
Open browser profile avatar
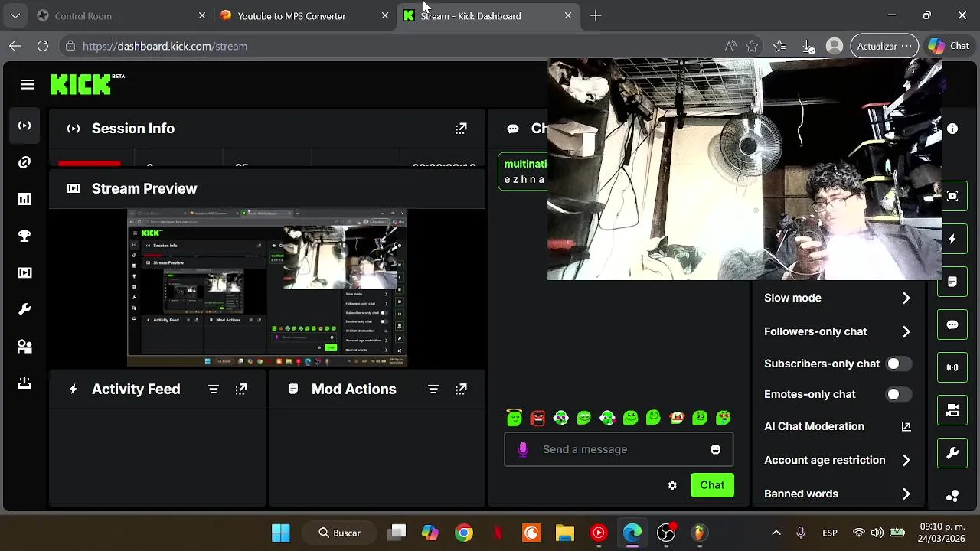pos(835,46)
